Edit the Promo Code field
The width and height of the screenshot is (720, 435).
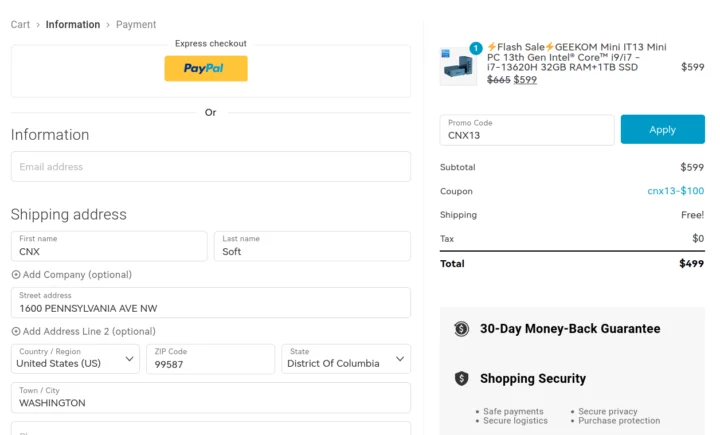(527, 130)
